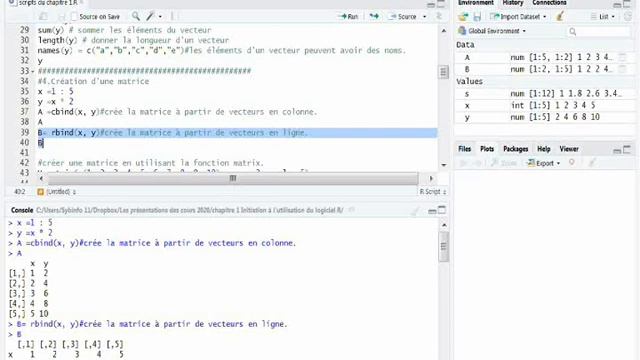Click the Console tab label
The height and width of the screenshot is (360, 640).
click(22, 210)
